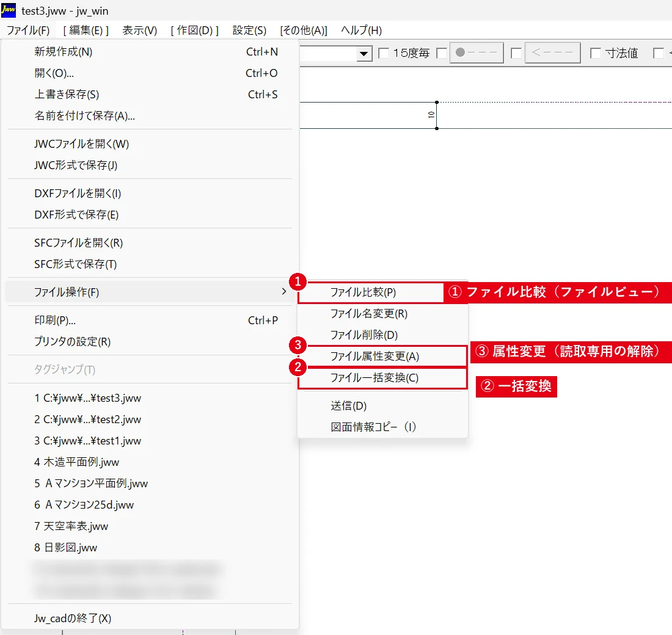Open the 表示(V) menu
The image size is (672, 635).
[x=140, y=31]
